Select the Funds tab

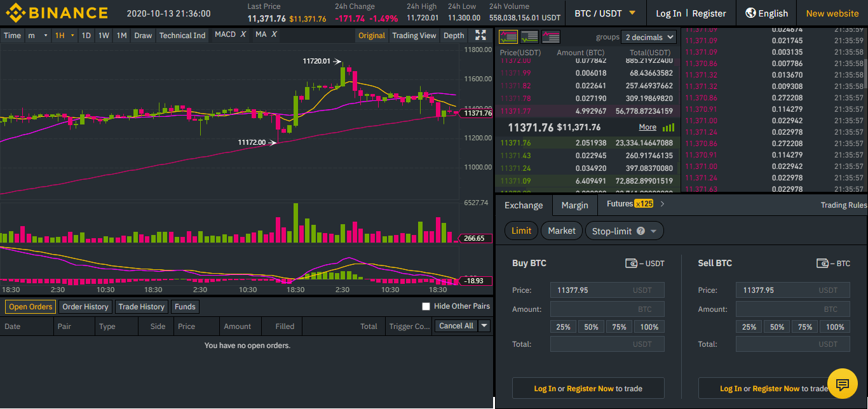[x=185, y=307]
